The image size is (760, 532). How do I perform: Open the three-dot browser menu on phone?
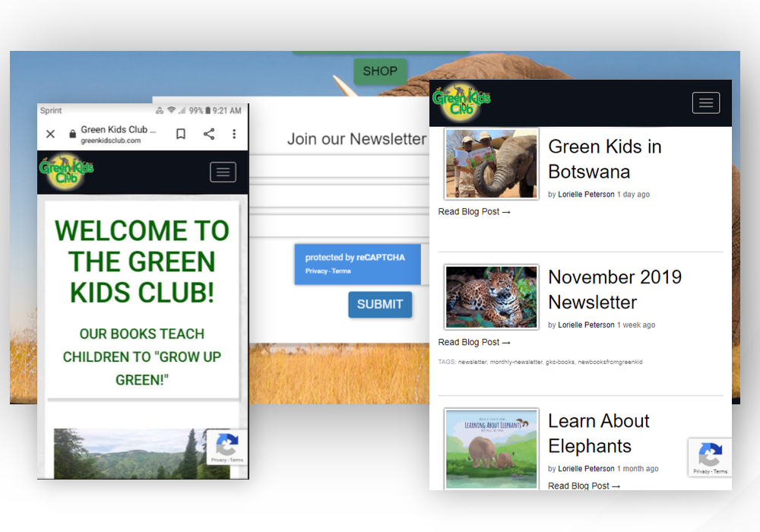[234, 134]
